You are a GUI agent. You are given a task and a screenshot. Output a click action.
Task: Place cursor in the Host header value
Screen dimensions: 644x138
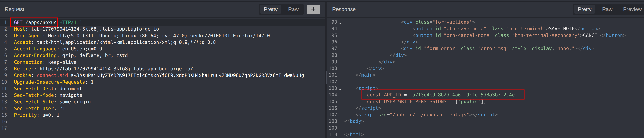coord(95,29)
